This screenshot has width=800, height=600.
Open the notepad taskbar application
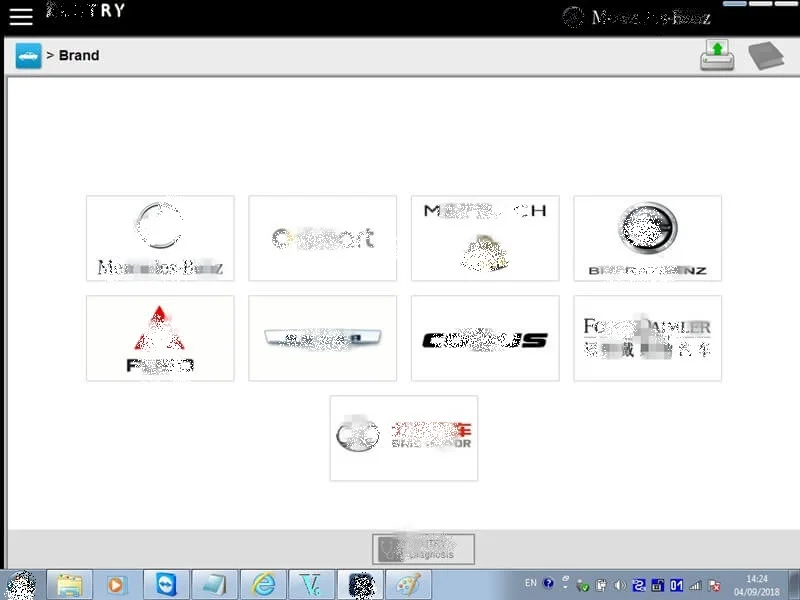[215, 585]
